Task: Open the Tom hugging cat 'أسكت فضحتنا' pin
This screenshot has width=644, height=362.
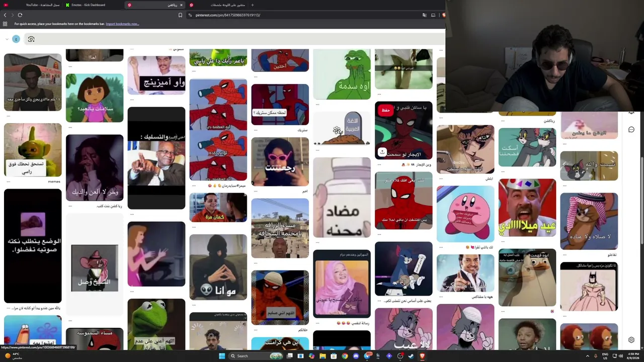Action: click(x=527, y=147)
